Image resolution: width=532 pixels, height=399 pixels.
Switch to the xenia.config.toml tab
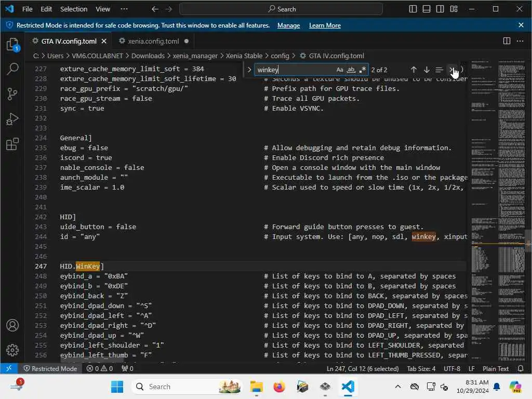(x=153, y=41)
